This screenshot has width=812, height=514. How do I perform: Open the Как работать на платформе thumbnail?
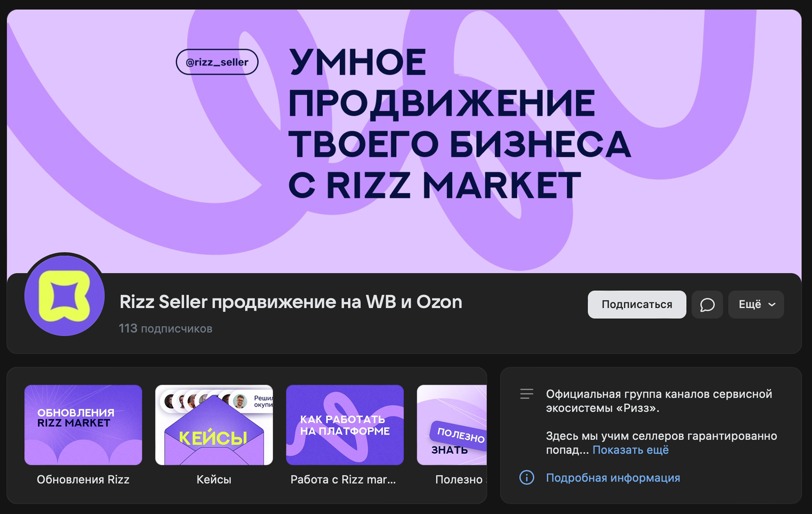[344, 425]
